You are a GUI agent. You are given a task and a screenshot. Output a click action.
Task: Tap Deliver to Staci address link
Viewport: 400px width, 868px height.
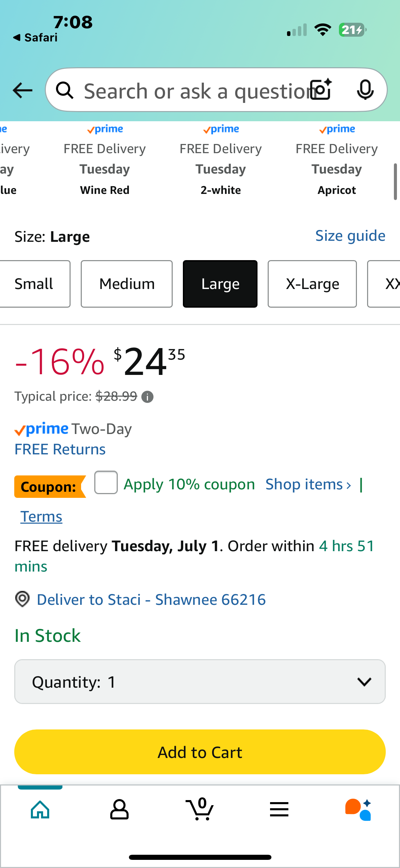[x=151, y=600]
